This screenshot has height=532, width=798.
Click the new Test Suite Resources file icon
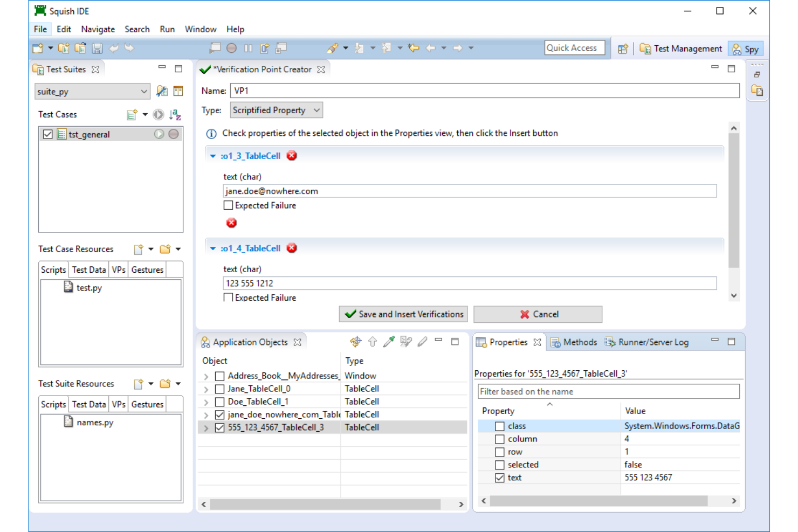coord(139,384)
